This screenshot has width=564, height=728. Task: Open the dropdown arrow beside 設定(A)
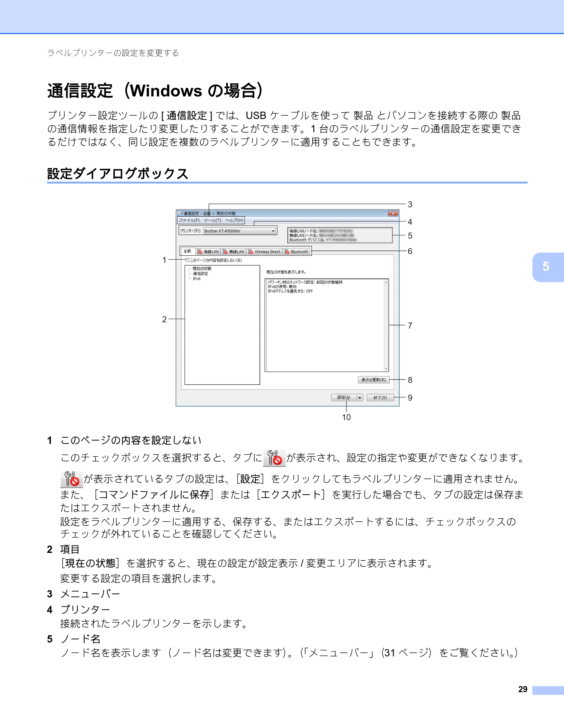tap(360, 397)
